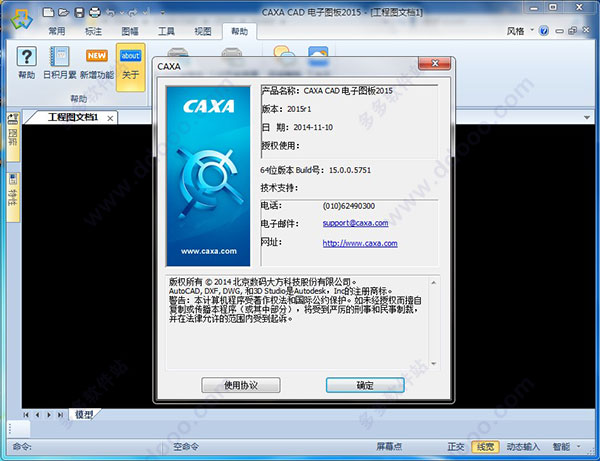Click the 使用协议 button
Image resolution: width=600 pixels, height=461 pixels.
pos(241,385)
